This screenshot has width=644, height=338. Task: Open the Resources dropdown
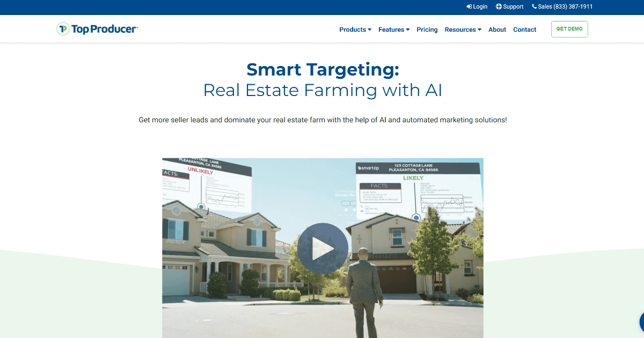click(462, 30)
